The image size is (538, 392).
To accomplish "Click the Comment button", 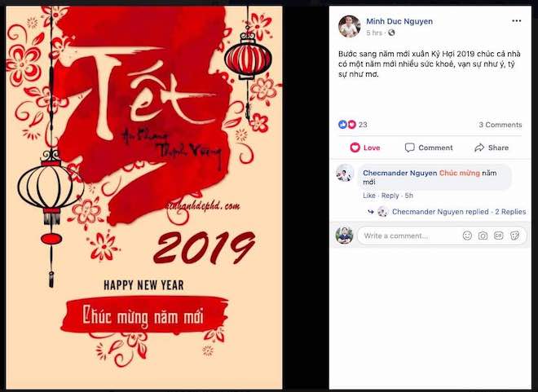I will (429, 148).
